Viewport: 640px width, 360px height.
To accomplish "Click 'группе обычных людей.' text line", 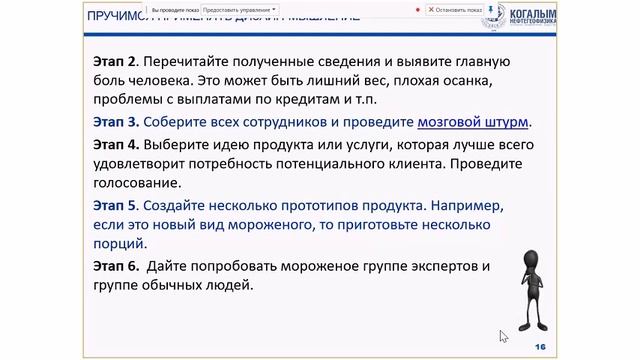I will click(x=173, y=285).
